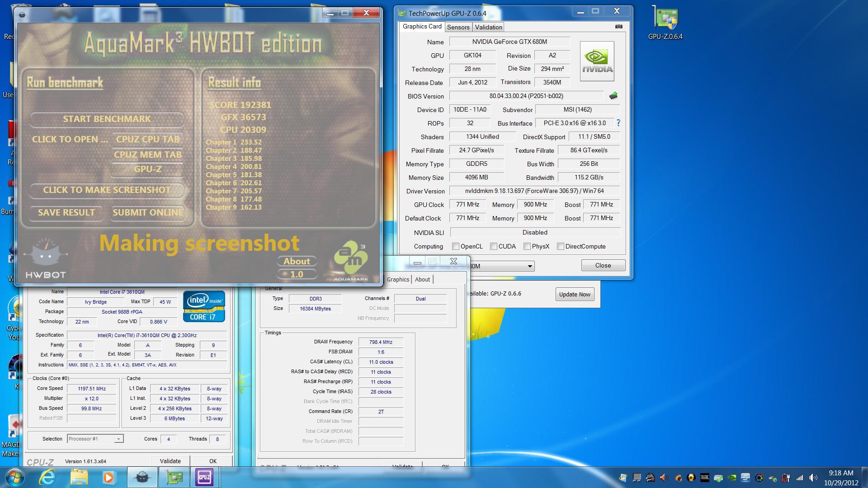Click the BIOS Version field in GPU-Z

tap(526, 96)
